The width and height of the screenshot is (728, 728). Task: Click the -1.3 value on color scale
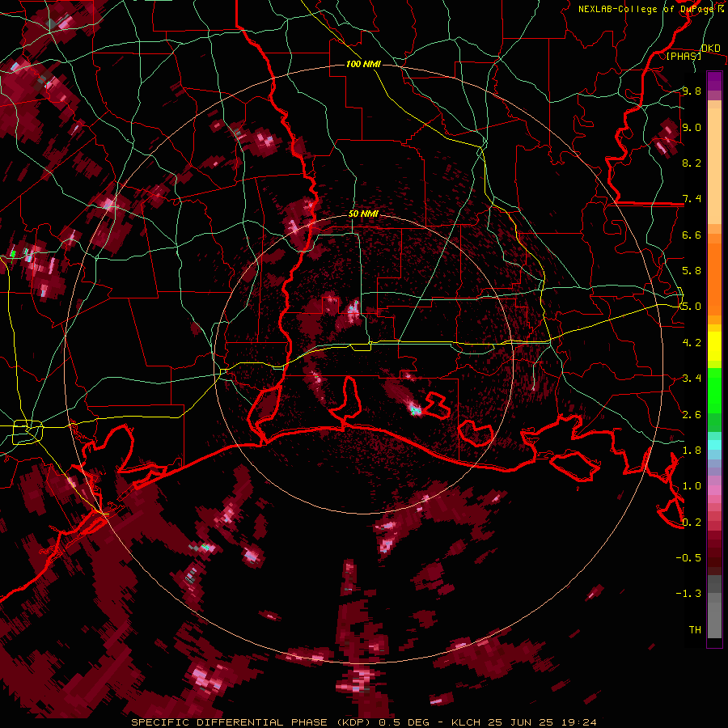pyautogui.click(x=688, y=594)
